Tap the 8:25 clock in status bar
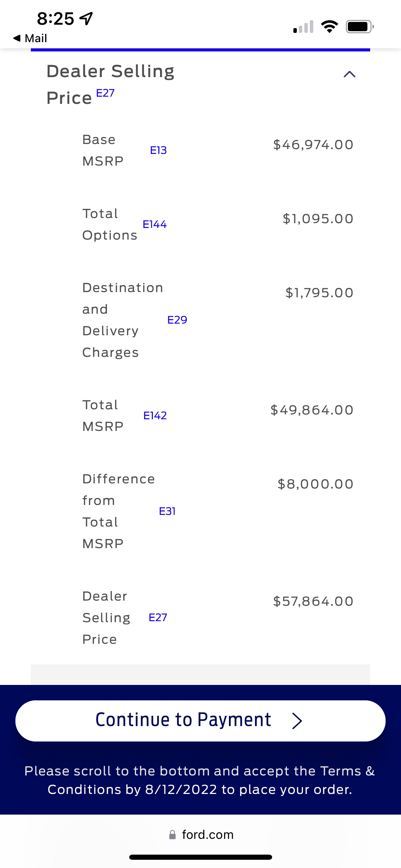 (56, 19)
